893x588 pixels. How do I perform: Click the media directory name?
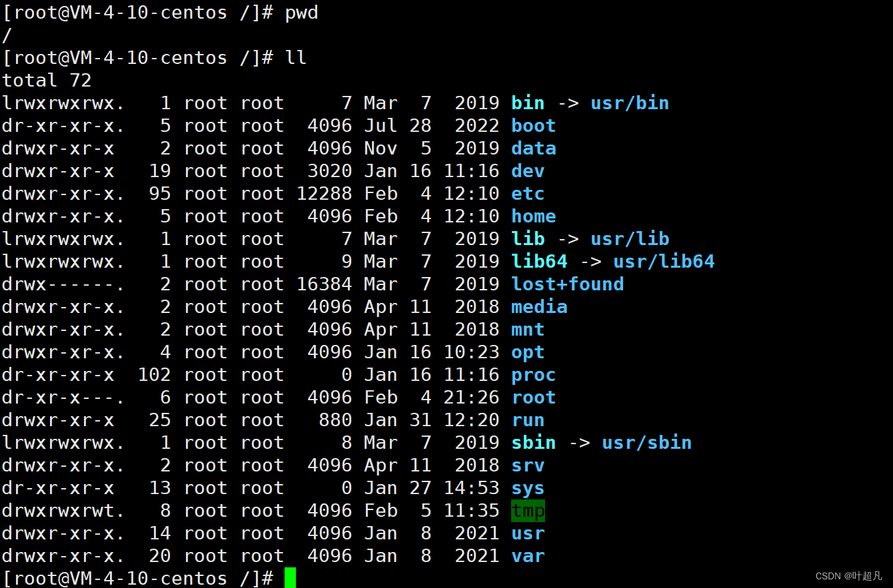(x=539, y=307)
